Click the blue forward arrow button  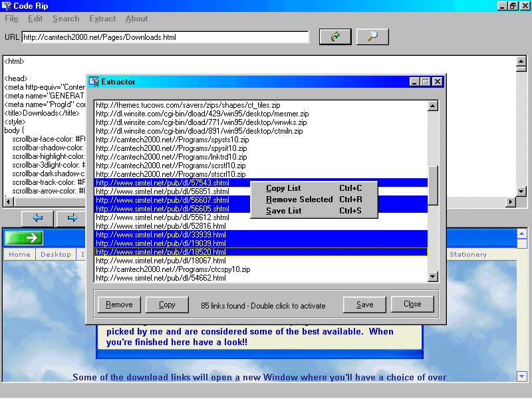72,218
